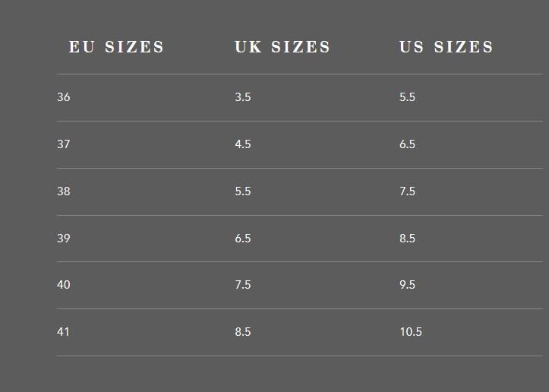Click the UK SIZES column header
Screen dimensions: 549x392
pos(282,47)
